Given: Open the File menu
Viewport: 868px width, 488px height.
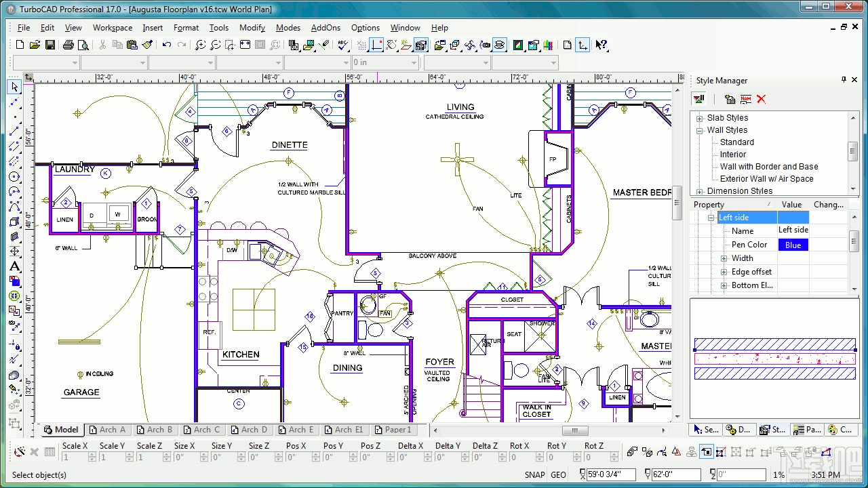Looking at the screenshot, I should pos(24,28).
